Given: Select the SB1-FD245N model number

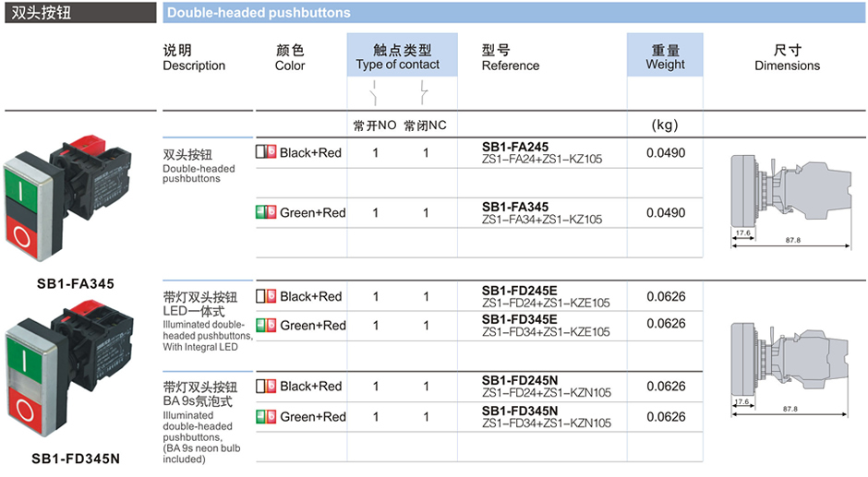Looking at the screenshot, I should (519, 380).
